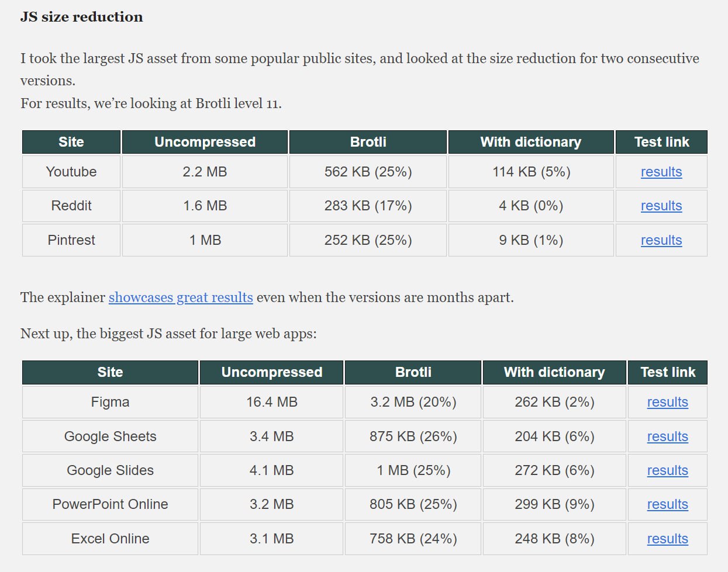
Task: Click the '283 KB (17%)' Brotli cell
Action: [x=368, y=206]
